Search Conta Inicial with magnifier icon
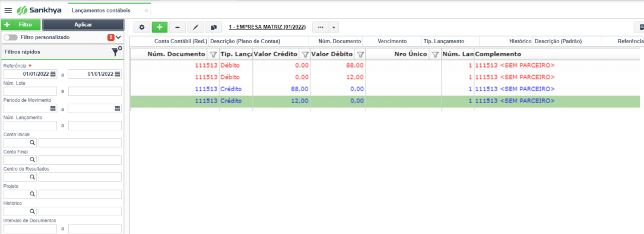The width and height of the screenshot is (644, 234). pos(32,143)
